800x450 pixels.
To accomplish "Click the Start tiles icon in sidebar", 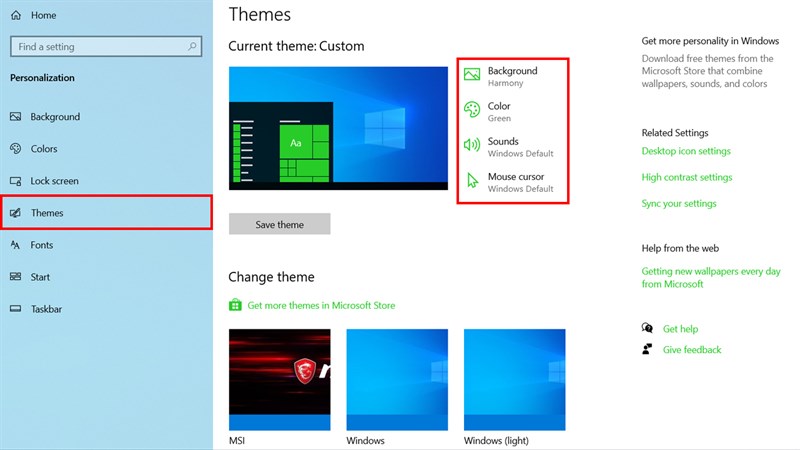I will tap(16, 277).
